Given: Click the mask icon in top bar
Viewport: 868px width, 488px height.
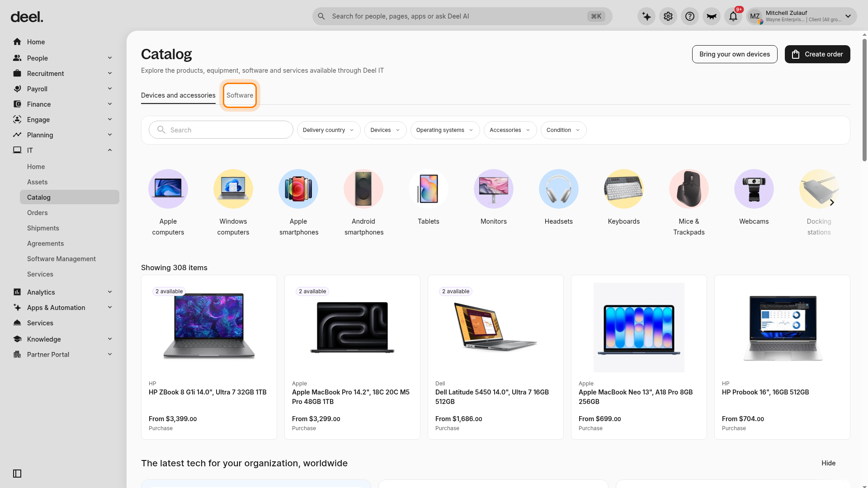Looking at the screenshot, I should [x=712, y=16].
